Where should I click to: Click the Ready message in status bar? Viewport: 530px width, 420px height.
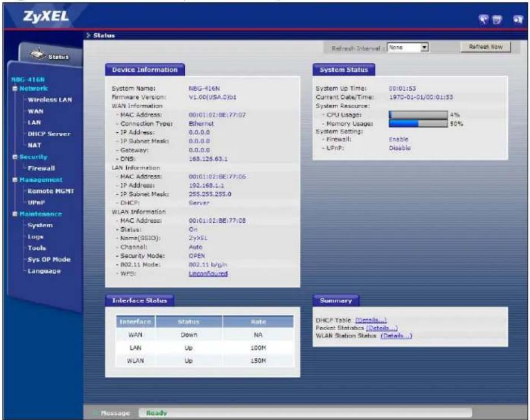pos(157,413)
